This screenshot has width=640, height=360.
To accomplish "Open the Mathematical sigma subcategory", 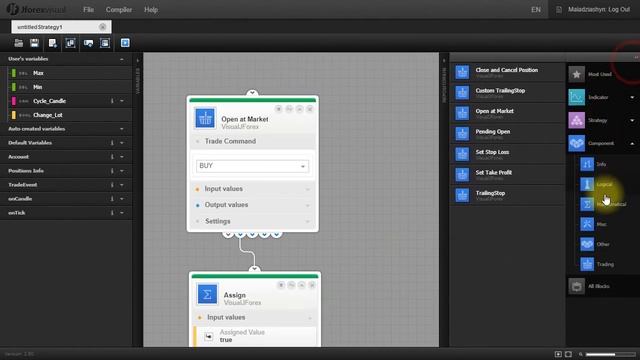I will (x=587, y=204).
